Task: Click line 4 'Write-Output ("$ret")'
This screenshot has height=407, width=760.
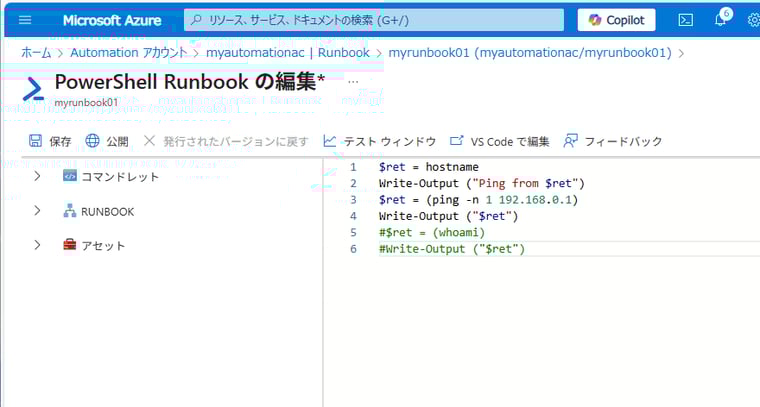Action: coord(448,216)
